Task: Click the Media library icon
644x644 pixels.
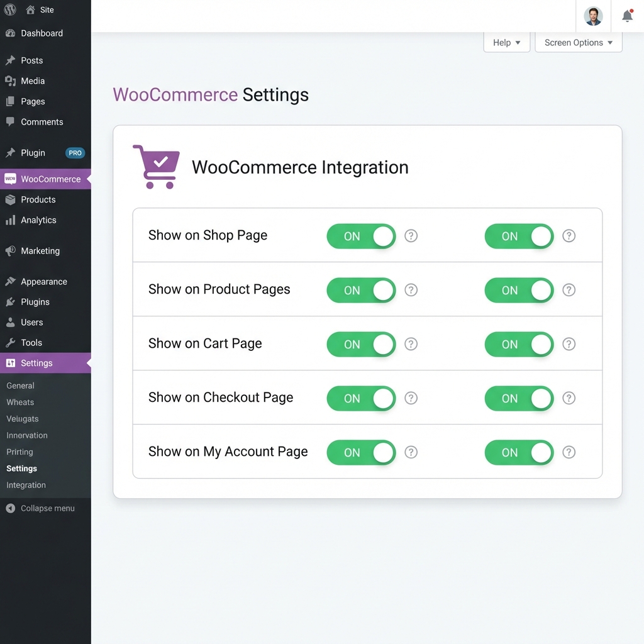Action: tap(10, 81)
